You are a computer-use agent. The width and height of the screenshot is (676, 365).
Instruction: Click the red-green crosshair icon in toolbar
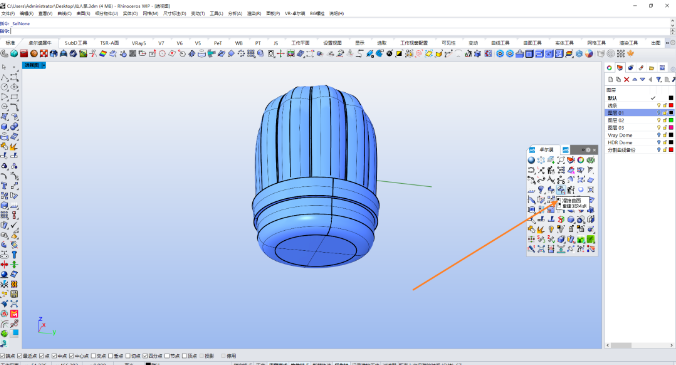pyautogui.click(x=280, y=53)
